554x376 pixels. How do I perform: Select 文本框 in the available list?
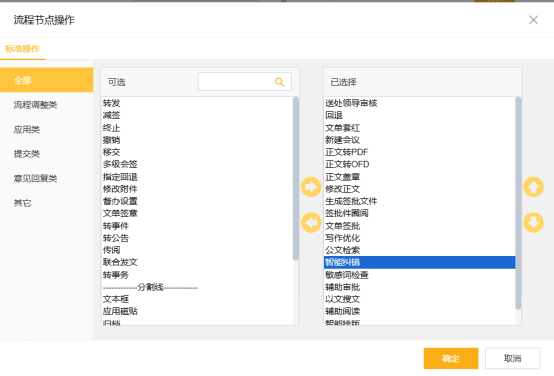(197, 299)
